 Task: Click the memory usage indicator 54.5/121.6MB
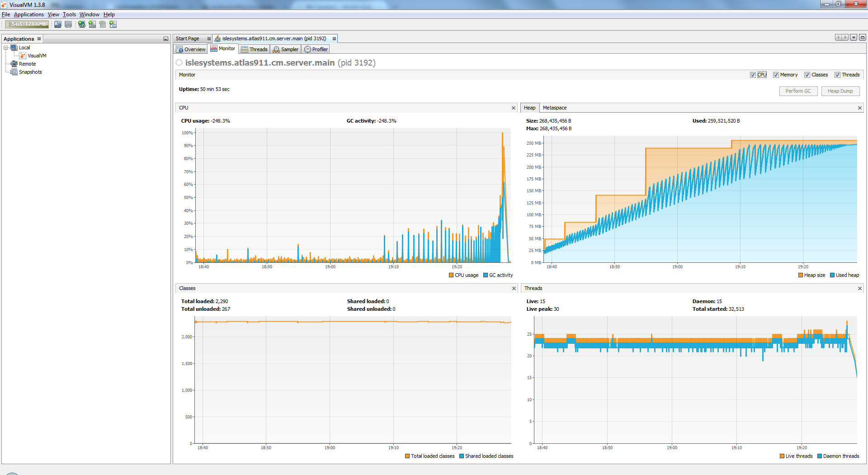[x=28, y=24]
